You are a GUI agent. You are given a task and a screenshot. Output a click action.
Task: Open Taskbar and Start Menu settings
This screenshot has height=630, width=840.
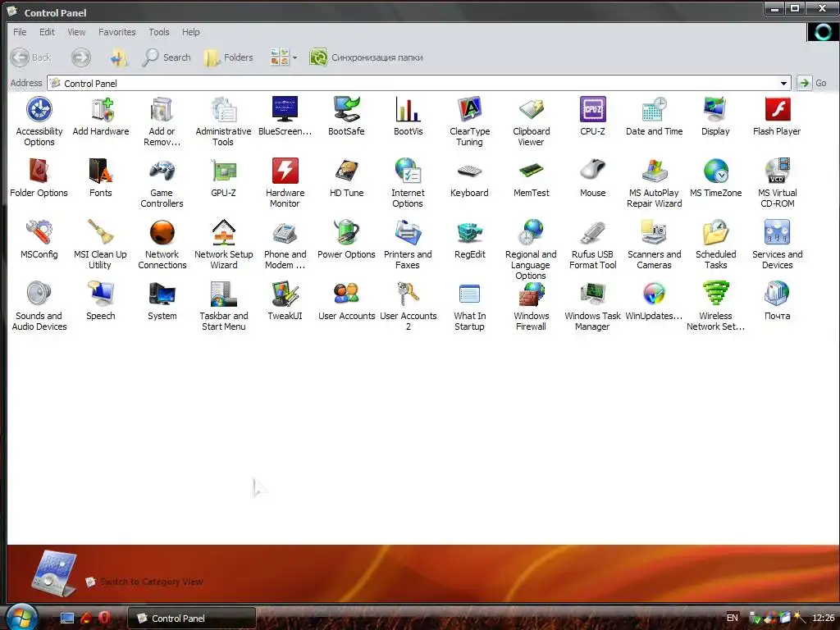click(223, 306)
